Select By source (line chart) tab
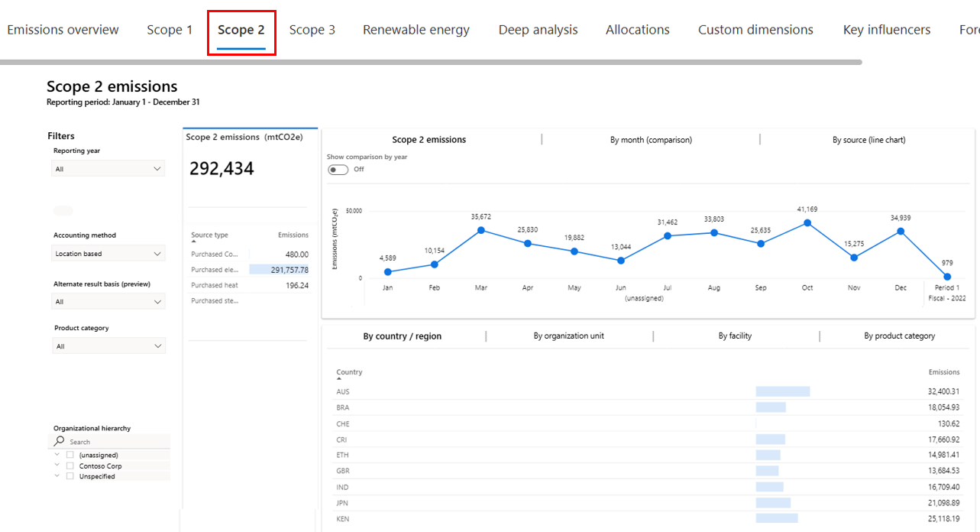Screen dimensions: 980x532 tap(868, 140)
